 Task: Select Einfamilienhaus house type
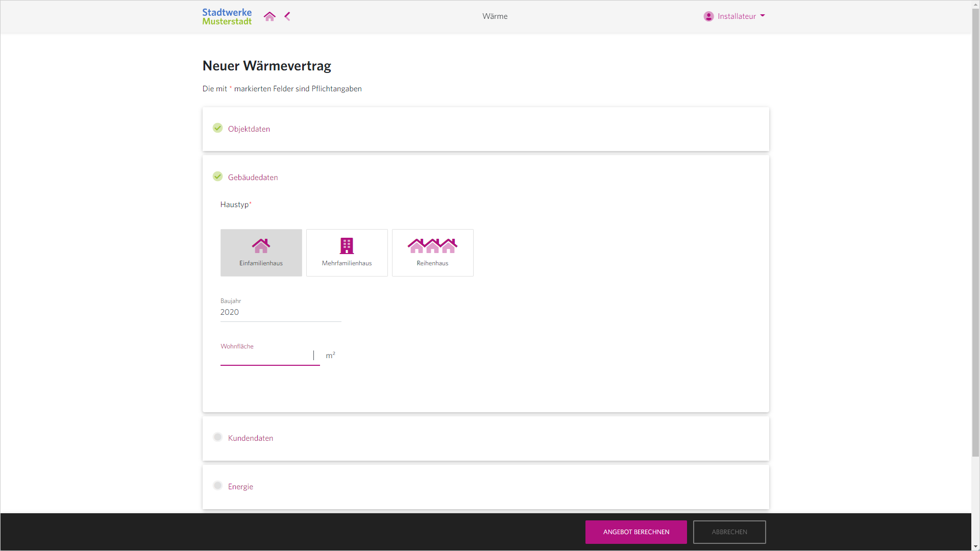(x=261, y=253)
